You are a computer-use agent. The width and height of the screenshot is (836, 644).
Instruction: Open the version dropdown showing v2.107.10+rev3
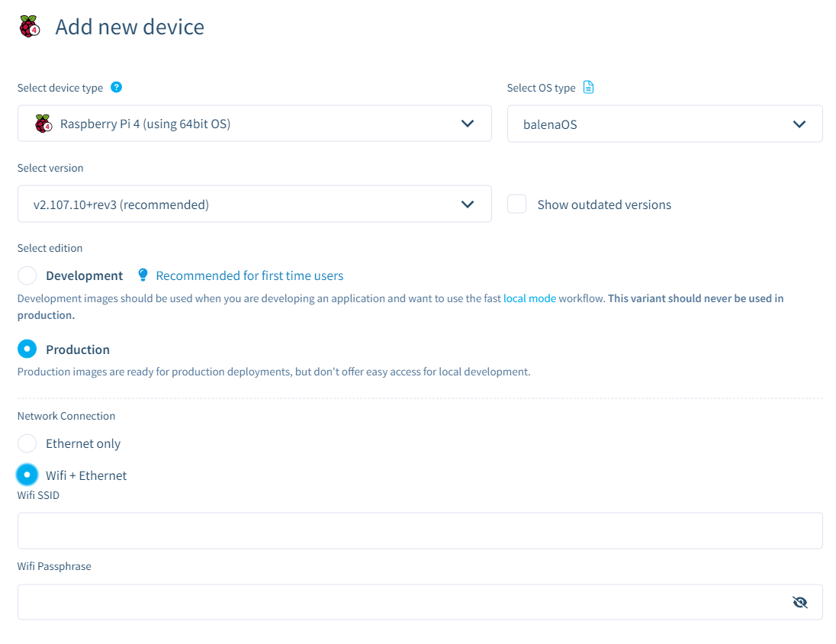click(255, 204)
